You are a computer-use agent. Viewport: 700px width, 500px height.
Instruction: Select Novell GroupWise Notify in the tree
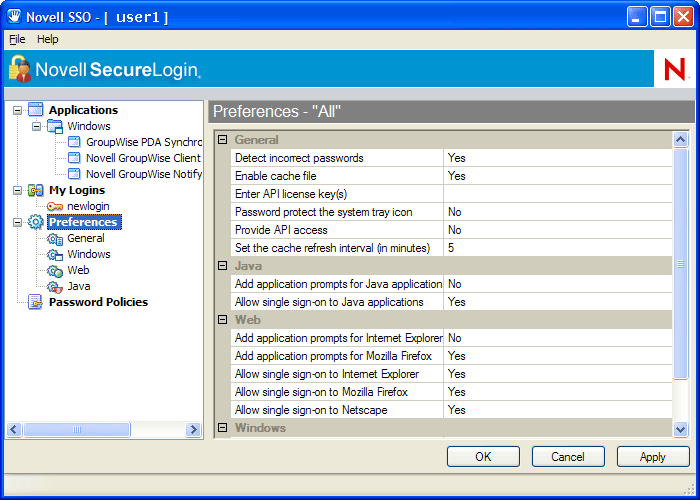pyautogui.click(x=144, y=174)
